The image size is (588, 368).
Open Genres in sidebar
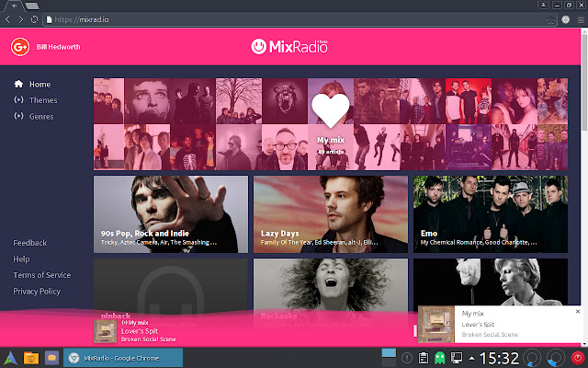[x=41, y=117]
